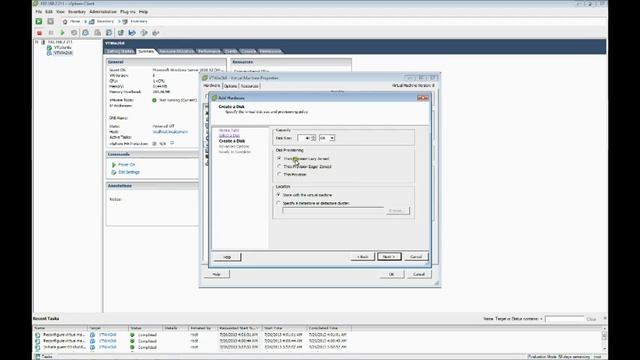Click the Browse button for datastore
The width and height of the screenshot is (640, 360).
click(398, 211)
